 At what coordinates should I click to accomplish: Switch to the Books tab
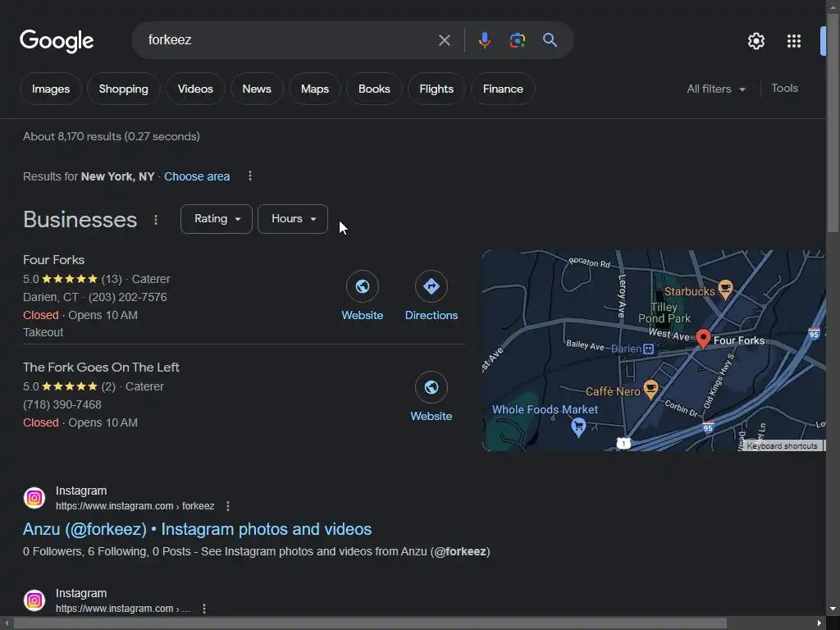click(x=374, y=89)
